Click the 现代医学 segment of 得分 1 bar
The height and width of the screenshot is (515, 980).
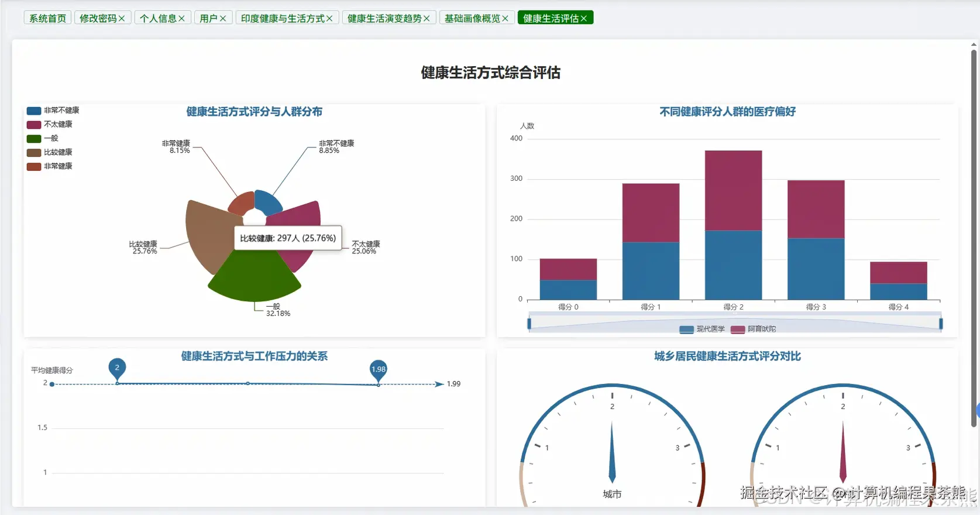point(651,271)
